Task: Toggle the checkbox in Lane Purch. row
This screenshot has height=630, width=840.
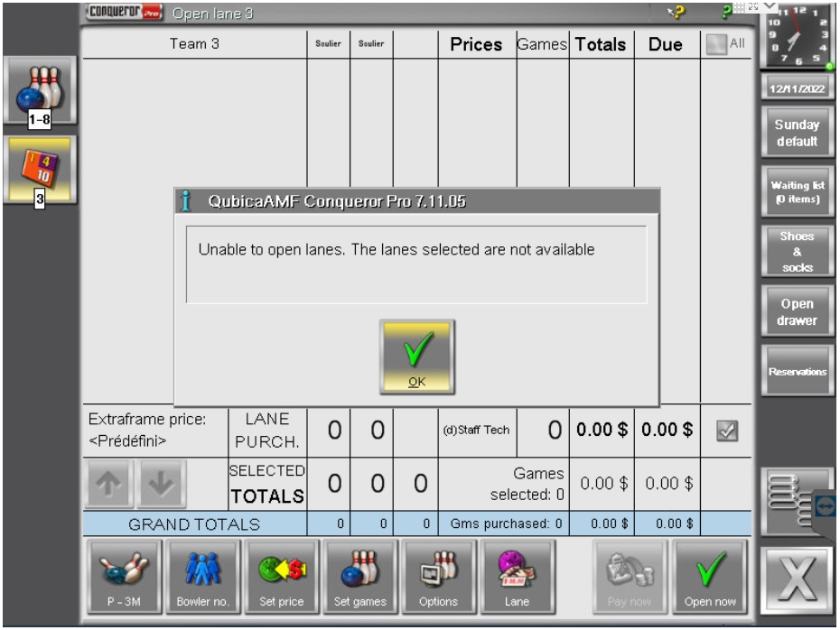Action: click(x=727, y=431)
